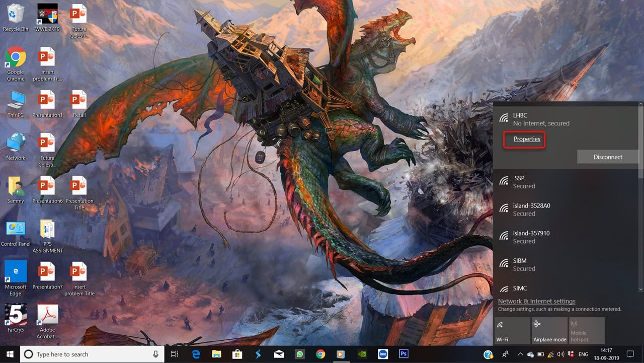Click the Type here to search box
The height and width of the screenshot is (363, 644).
pyautogui.click(x=92, y=354)
